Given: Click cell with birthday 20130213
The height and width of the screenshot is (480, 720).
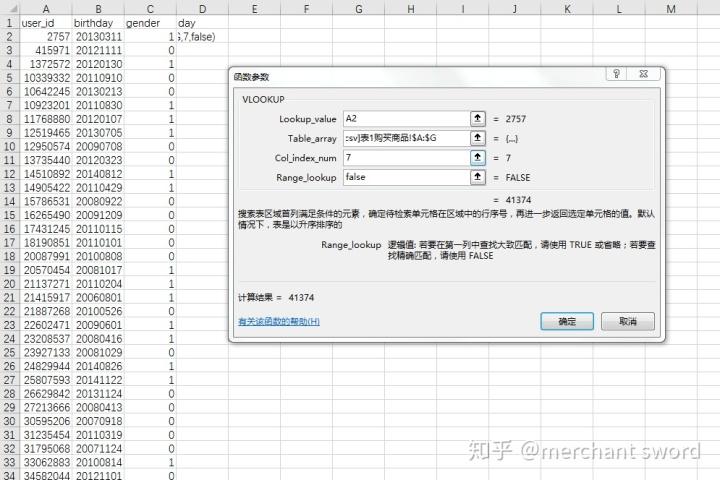Looking at the screenshot, I should coord(98,91).
